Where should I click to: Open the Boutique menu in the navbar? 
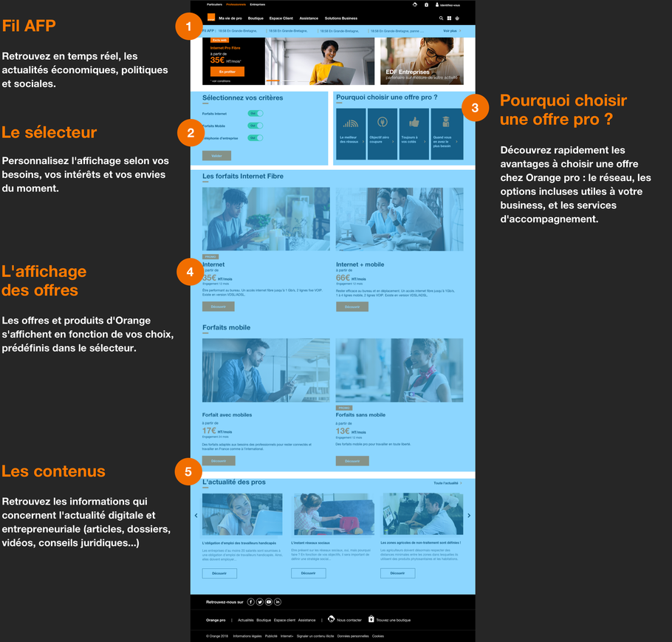tap(256, 18)
